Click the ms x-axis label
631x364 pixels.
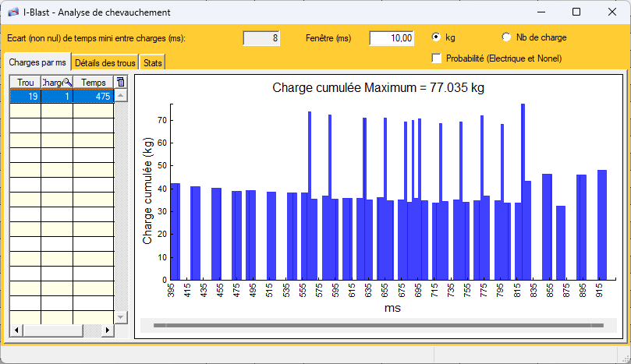click(392, 308)
